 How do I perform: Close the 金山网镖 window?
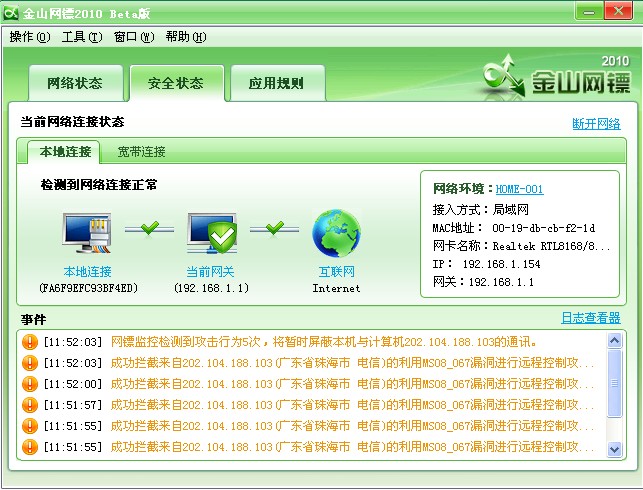point(619,11)
